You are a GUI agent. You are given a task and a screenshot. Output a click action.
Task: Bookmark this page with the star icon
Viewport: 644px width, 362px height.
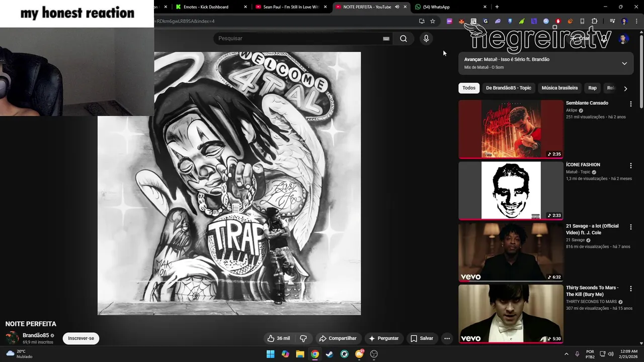click(433, 21)
